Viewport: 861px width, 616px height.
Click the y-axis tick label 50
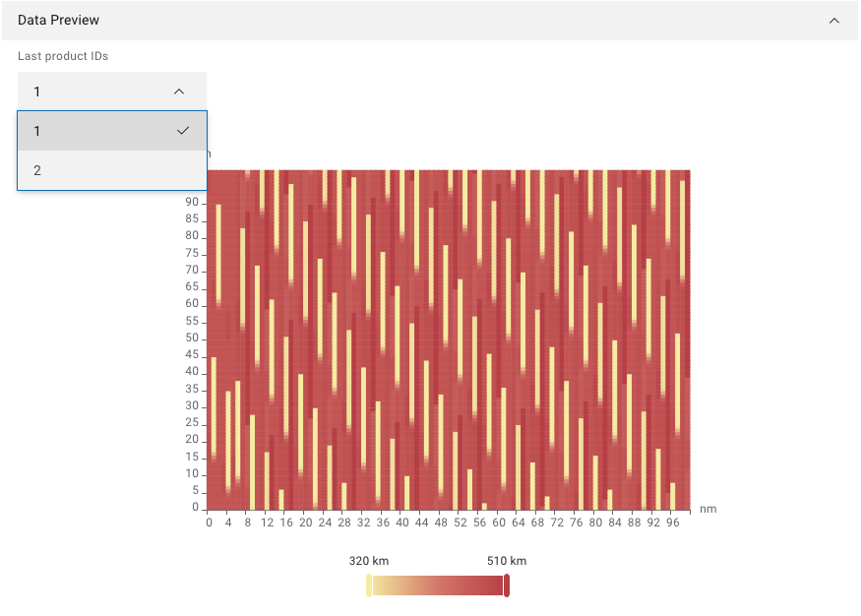(193, 339)
